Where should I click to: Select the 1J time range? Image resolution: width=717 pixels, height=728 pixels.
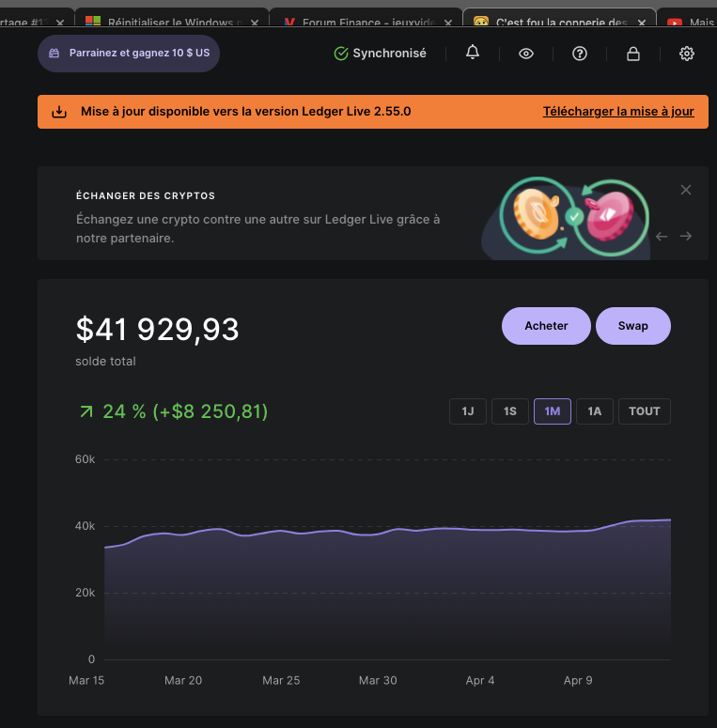[x=467, y=411]
